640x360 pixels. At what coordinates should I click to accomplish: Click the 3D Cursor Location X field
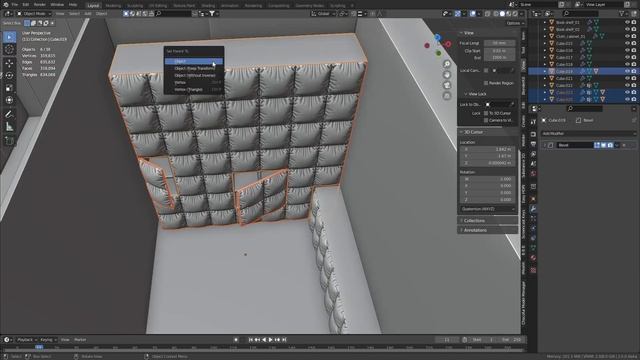488,149
